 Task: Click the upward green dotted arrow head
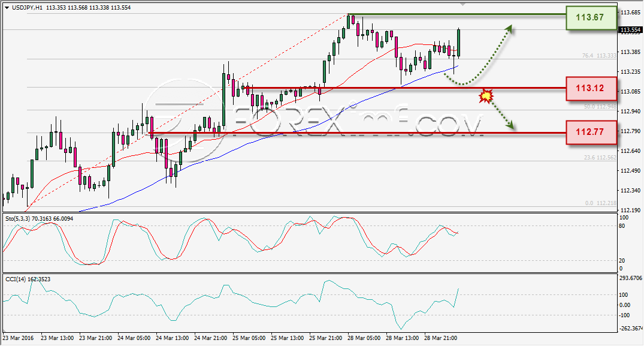[x=509, y=28]
